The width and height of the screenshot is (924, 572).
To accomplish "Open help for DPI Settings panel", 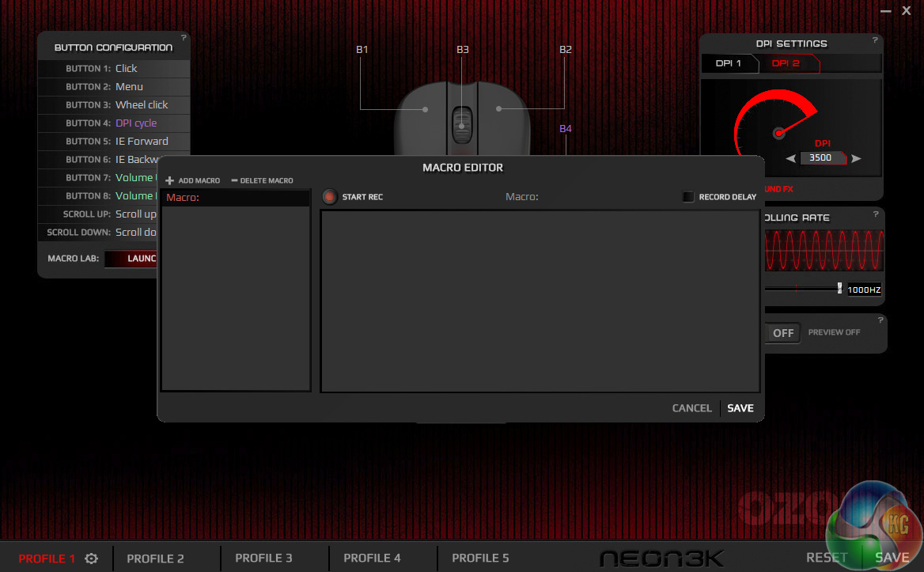I will [x=875, y=40].
